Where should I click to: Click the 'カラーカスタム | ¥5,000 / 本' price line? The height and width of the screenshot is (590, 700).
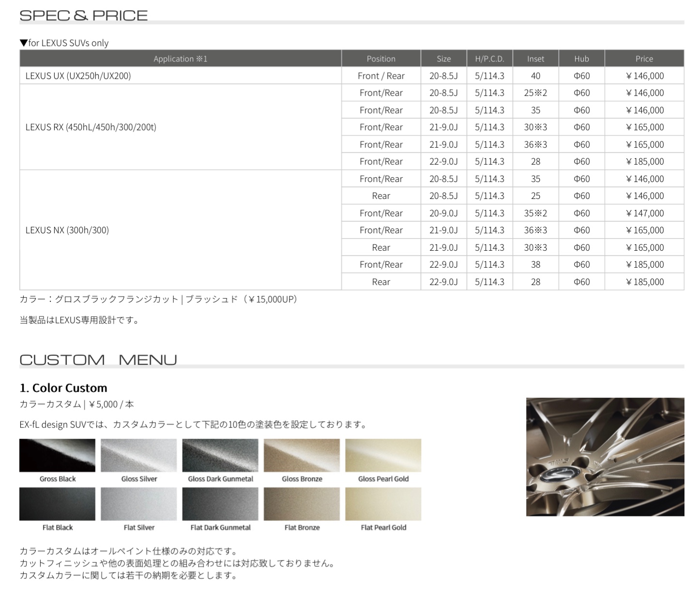click(x=77, y=404)
